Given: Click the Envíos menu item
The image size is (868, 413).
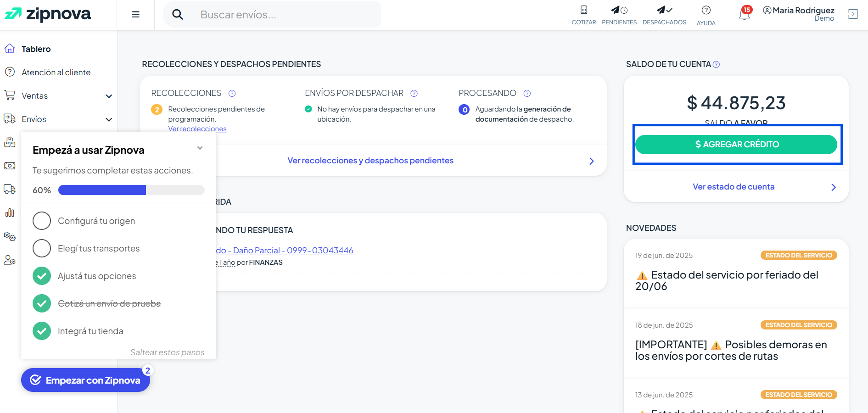Looking at the screenshot, I should tap(34, 119).
